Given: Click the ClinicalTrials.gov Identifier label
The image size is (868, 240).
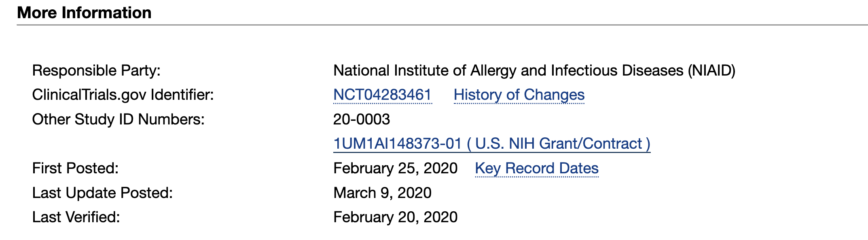Looking at the screenshot, I should click(123, 95).
